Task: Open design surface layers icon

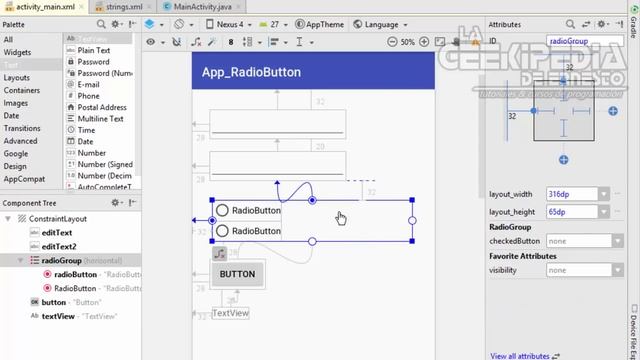Action: point(149,24)
